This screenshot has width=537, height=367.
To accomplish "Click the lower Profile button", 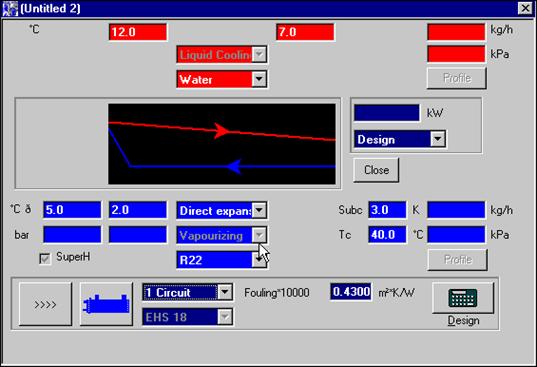I will pos(458,260).
